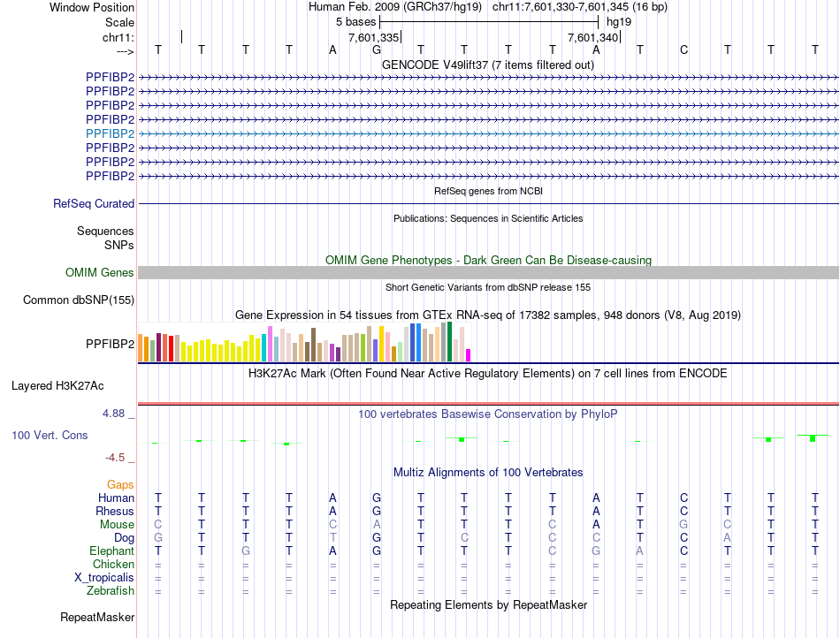The height and width of the screenshot is (638, 840).
Task: Click the dark green bar in GTEx chart
Action: [450, 341]
